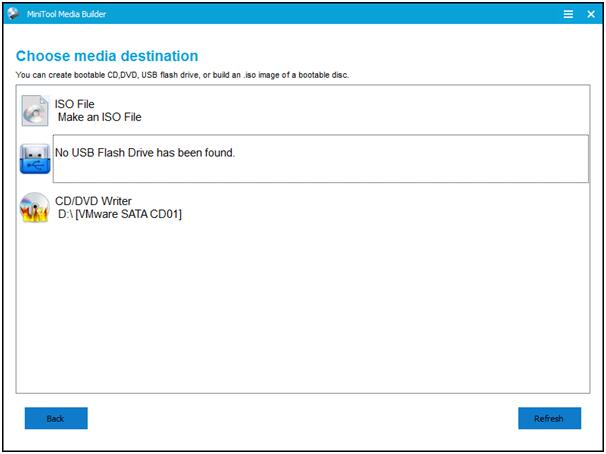The height and width of the screenshot is (454, 606).
Task: Select 'D:\ [VMware SATA CD01]' drive entry
Action: [x=120, y=214]
